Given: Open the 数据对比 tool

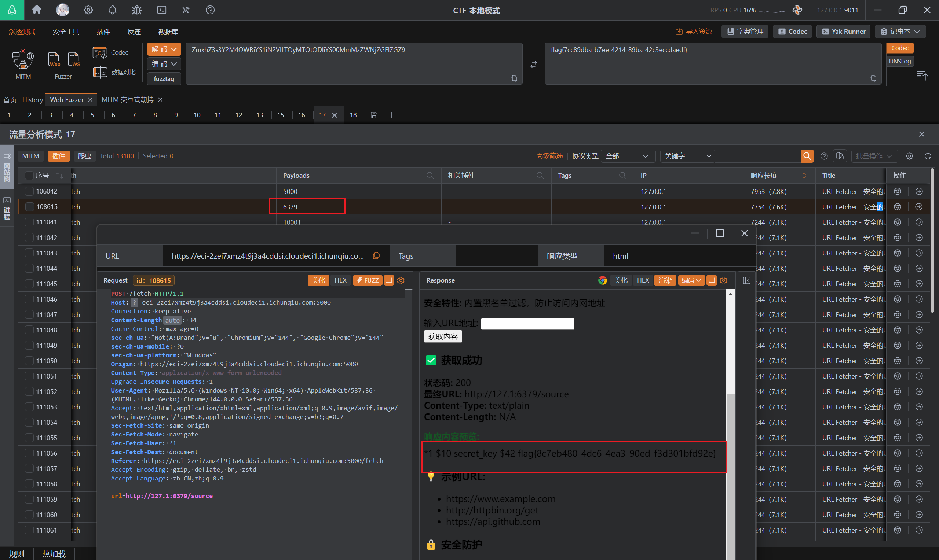Looking at the screenshot, I should (x=114, y=72).
